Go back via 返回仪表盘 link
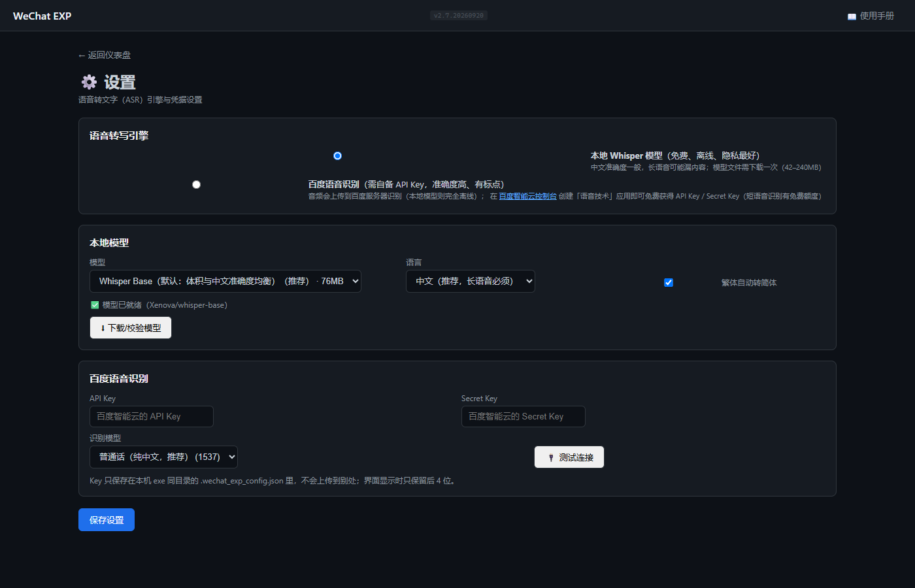This screenshot has height=588, width=915. pyautogui.click(x=105, y=55)
